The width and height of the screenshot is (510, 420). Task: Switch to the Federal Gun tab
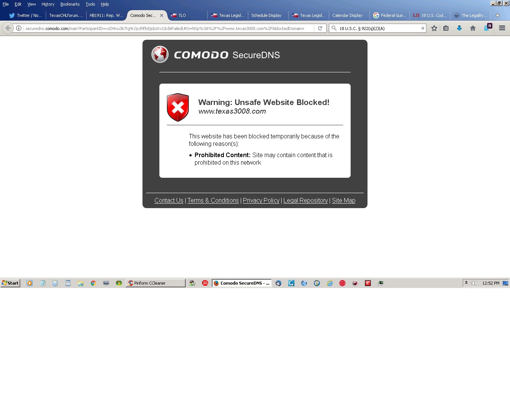click(x=390, y=15)
